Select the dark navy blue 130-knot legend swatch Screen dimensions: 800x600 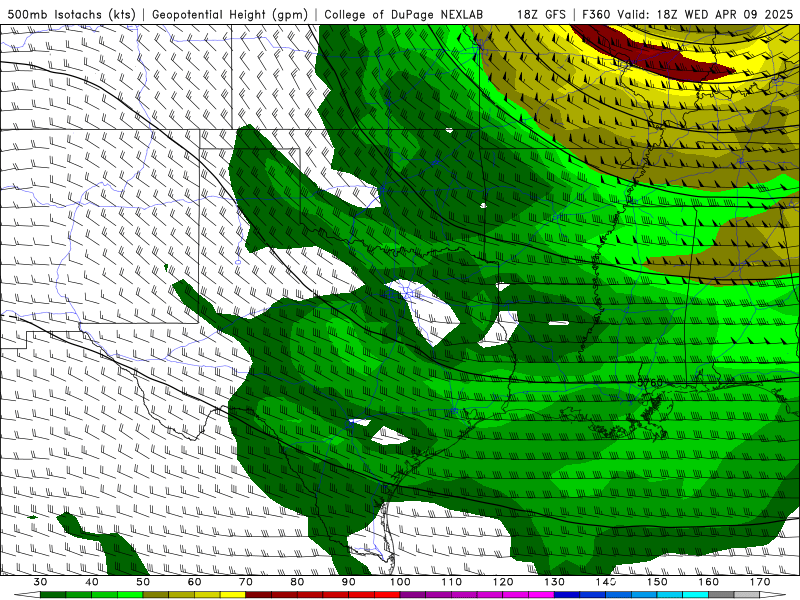(567, 595)
